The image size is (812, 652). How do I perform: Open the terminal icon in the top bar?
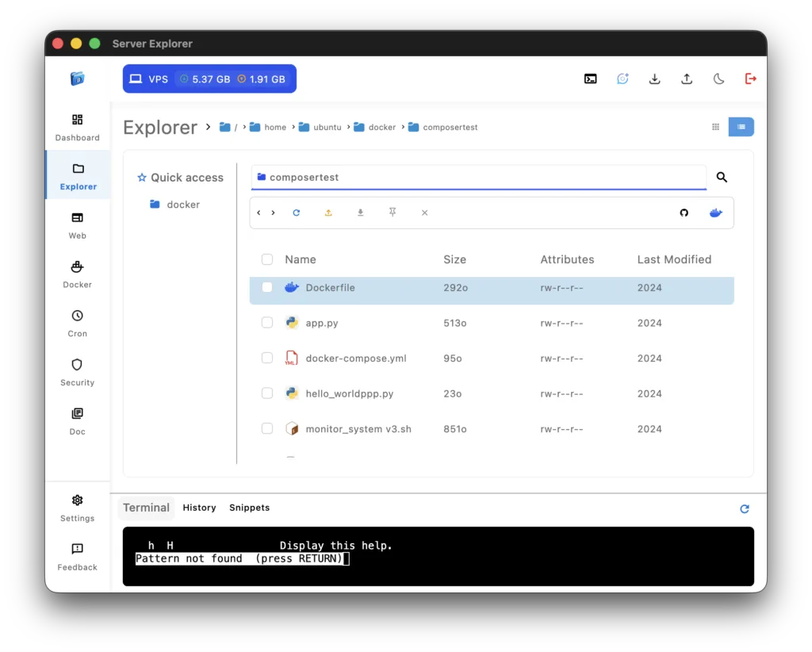(590, 79)
